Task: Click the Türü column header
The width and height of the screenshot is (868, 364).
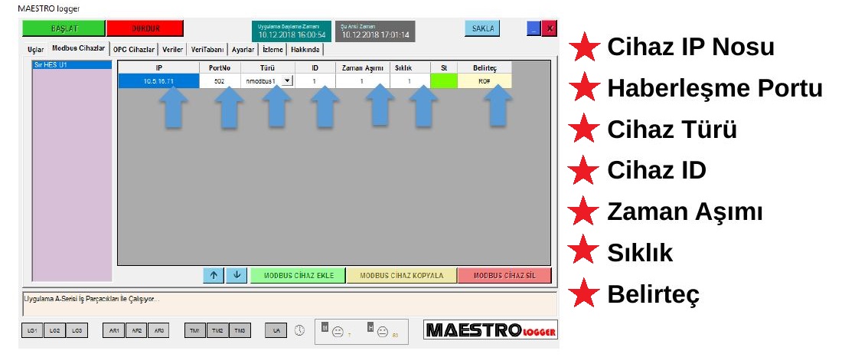Action: [x=267, y=67]
